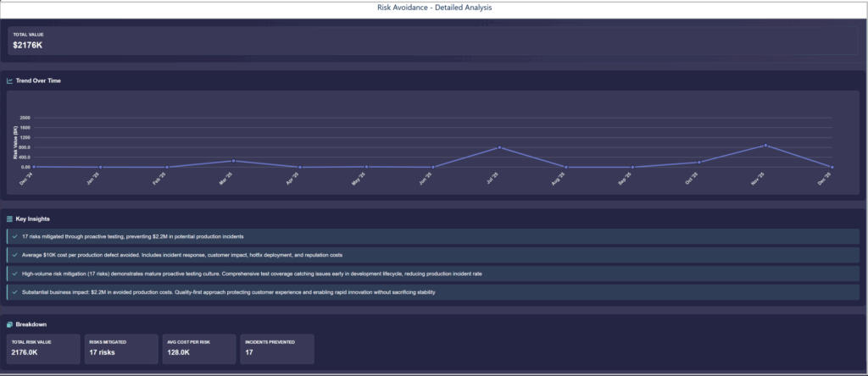Click checkmark beside Average $10K cost insight
This screenshot has height=376, width=868.
click(x=15, y=255)
